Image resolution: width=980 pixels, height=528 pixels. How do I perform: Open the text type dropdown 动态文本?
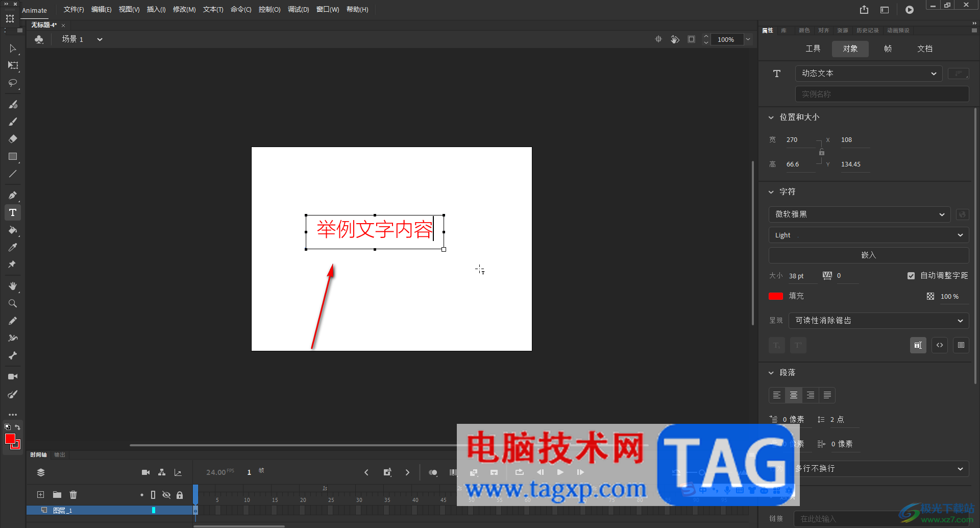[869, 74]
